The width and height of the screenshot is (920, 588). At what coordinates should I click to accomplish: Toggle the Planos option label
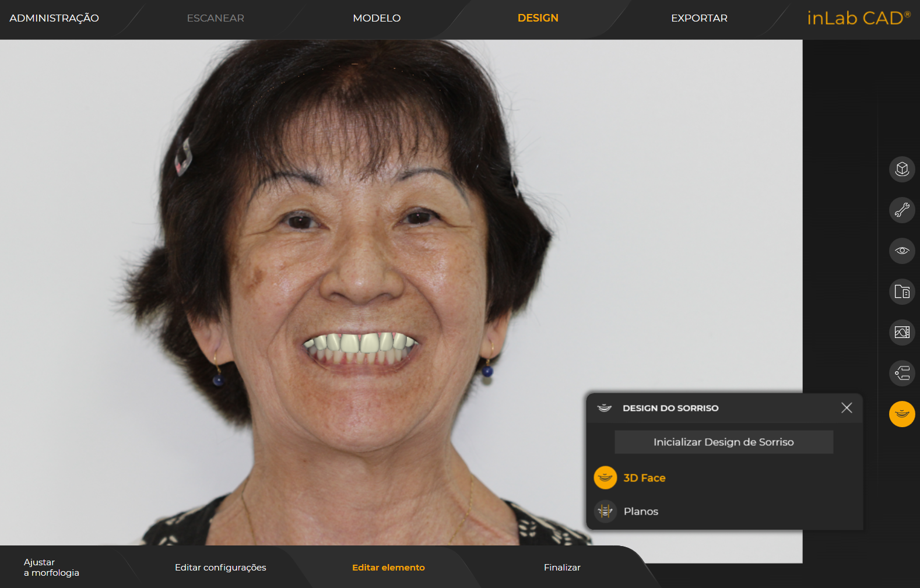click(x=641, y=512)
